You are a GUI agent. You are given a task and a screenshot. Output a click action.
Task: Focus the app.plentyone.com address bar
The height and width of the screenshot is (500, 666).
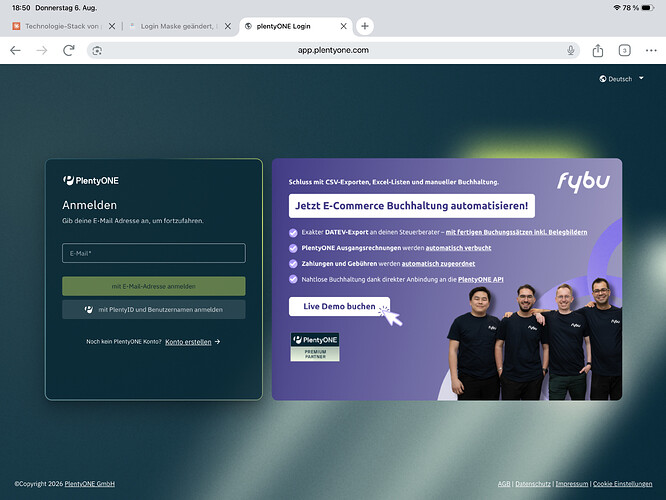(333, 50)
